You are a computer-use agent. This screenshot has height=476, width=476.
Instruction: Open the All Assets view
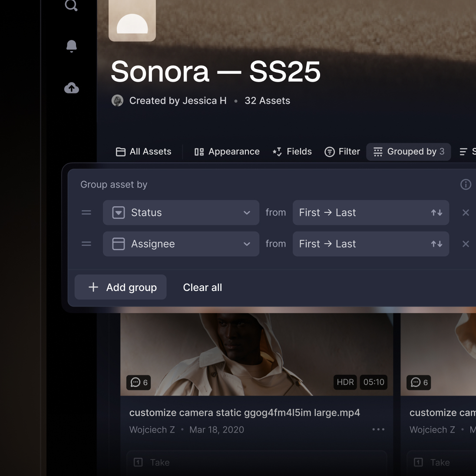coord(143,152)
